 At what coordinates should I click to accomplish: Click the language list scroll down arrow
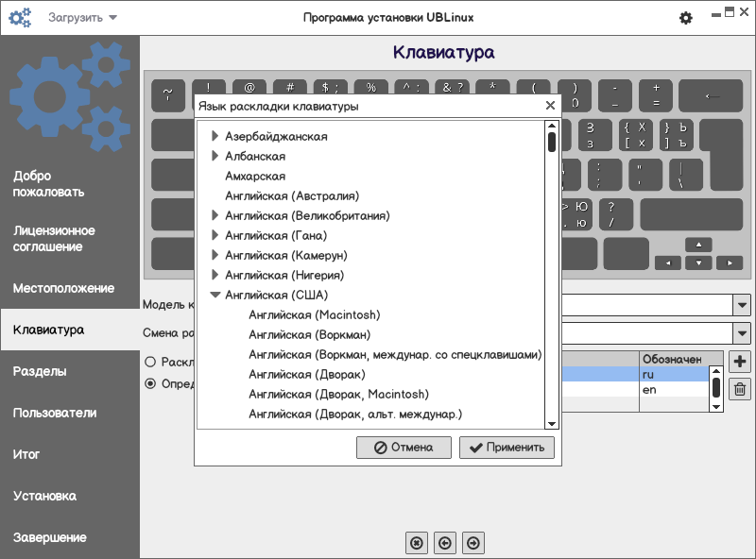coord(552,424)
